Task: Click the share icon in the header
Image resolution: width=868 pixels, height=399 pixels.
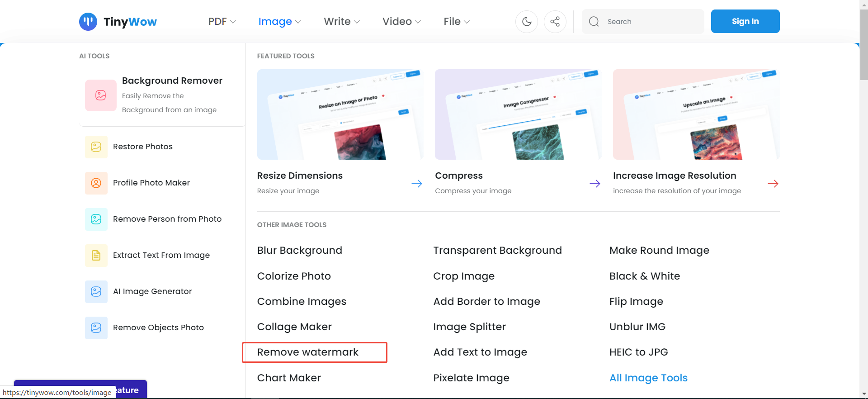Action: [555, 22]
